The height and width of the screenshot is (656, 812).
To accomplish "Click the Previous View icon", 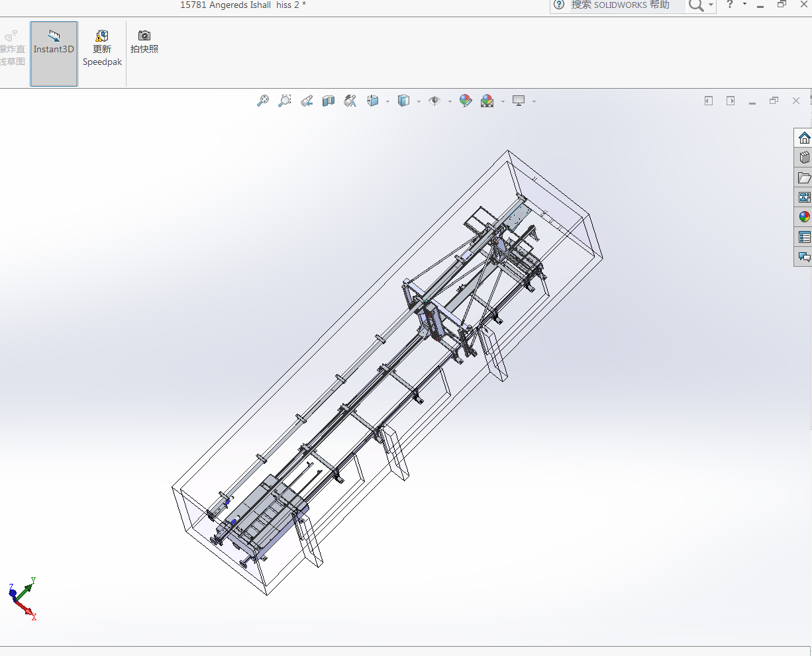I will point(307,101).
